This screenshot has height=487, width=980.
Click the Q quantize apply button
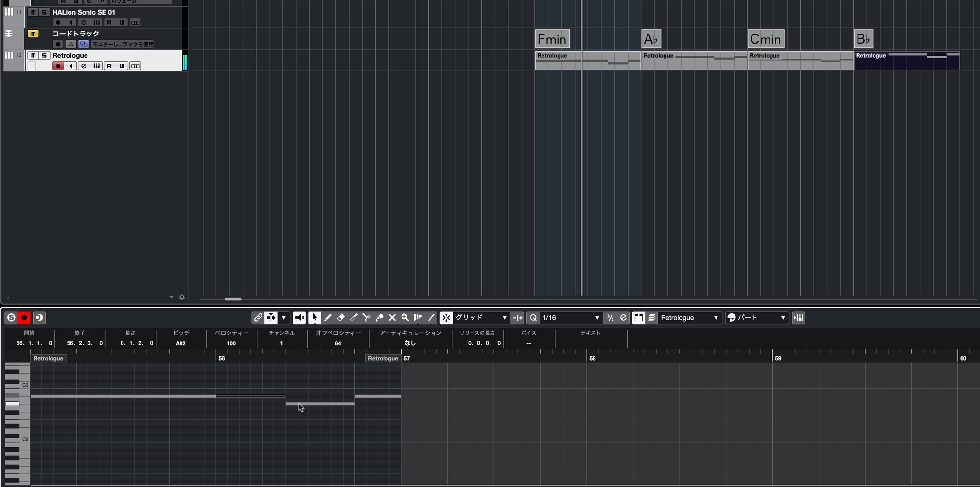tap(533, 318)
